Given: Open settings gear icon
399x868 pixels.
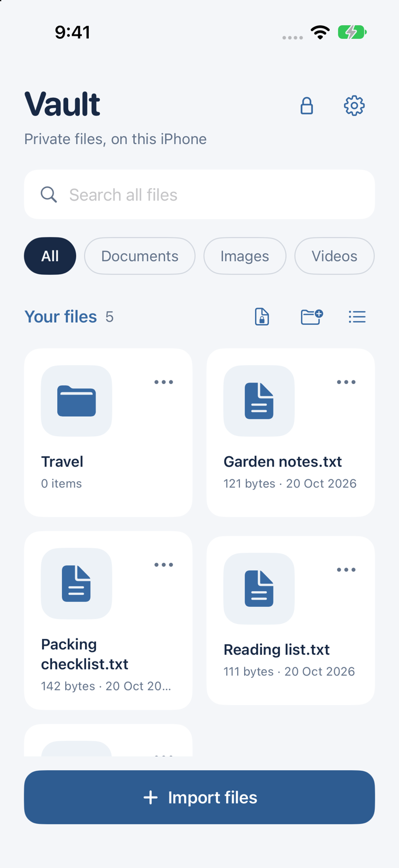Looking at the screenshot, I should point(354,106).
